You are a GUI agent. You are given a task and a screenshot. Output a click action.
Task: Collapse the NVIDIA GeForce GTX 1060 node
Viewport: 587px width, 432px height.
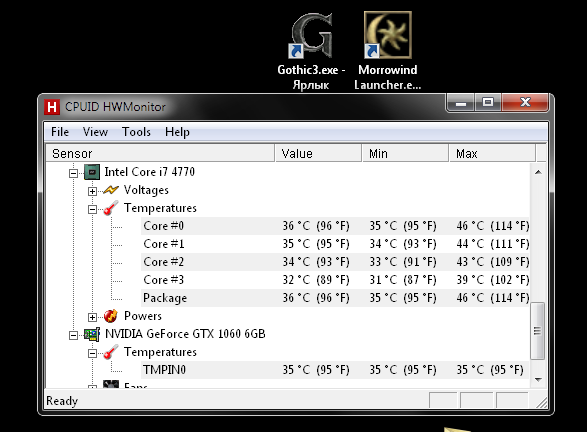pos(73,335)
